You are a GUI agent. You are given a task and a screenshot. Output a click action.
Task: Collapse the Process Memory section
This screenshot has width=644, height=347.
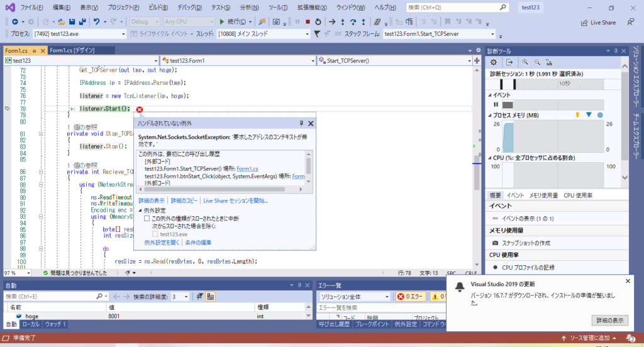[489, 116]
